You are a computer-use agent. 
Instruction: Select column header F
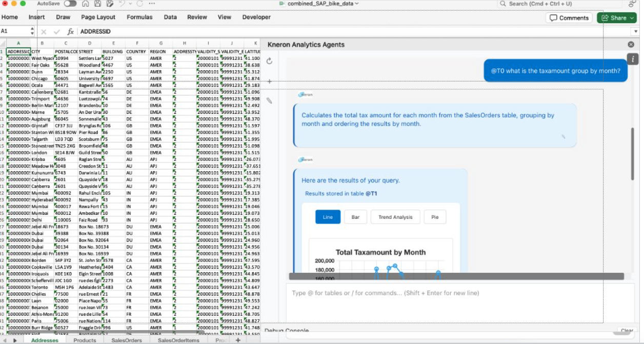tap(137, 44)
